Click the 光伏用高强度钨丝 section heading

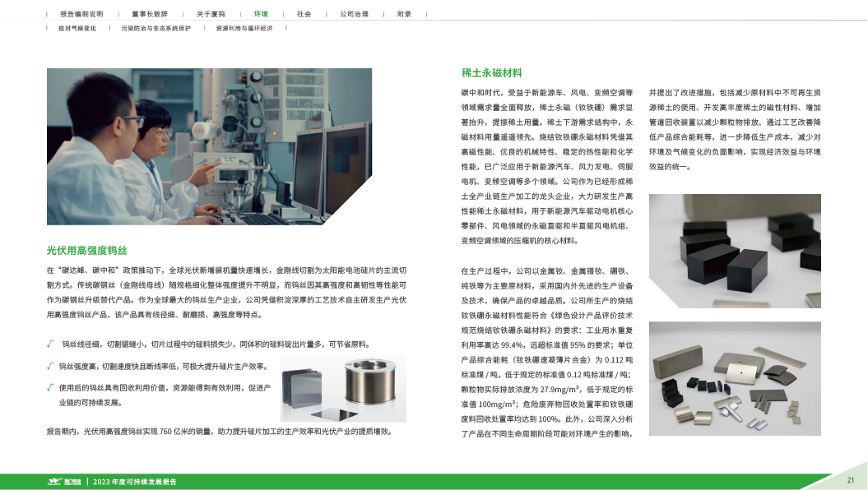click(x=86, y=250)
